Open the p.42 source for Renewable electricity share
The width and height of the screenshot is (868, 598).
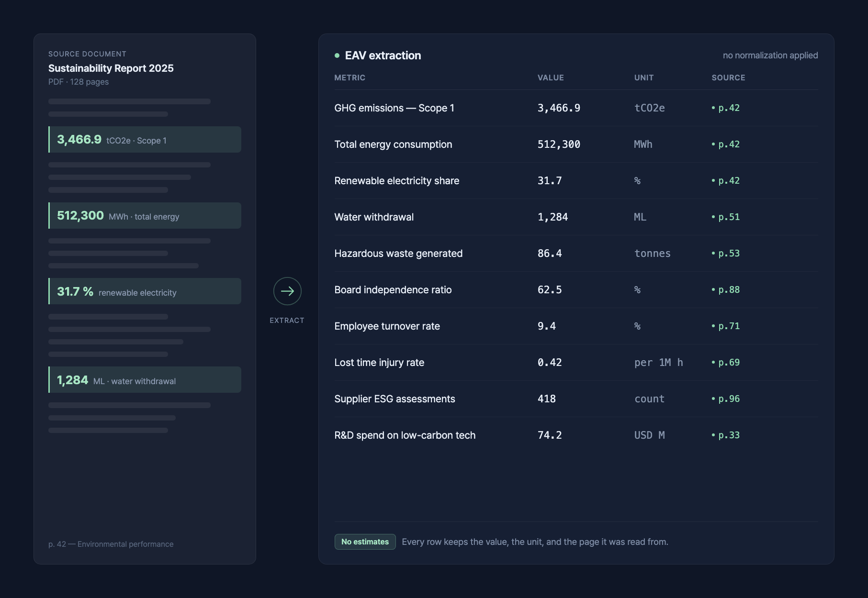pyautogui.click(x=726, y=181)
